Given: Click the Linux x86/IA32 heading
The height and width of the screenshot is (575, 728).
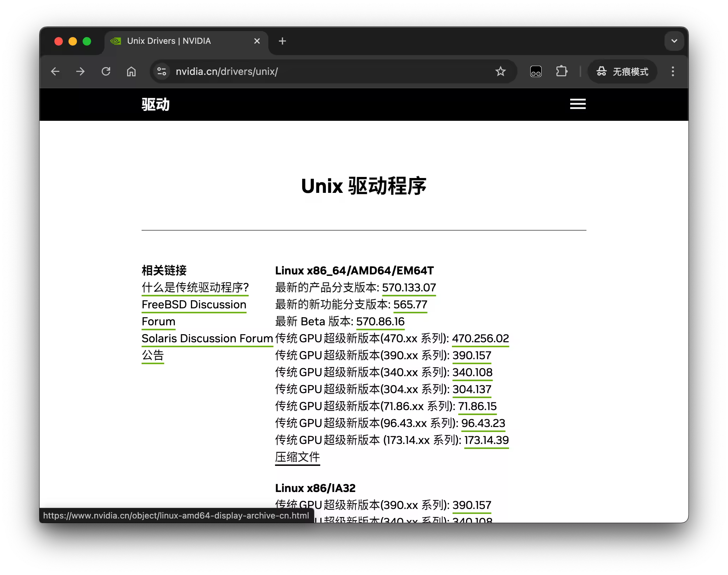Looking at the screenshot, I should 315,488.
